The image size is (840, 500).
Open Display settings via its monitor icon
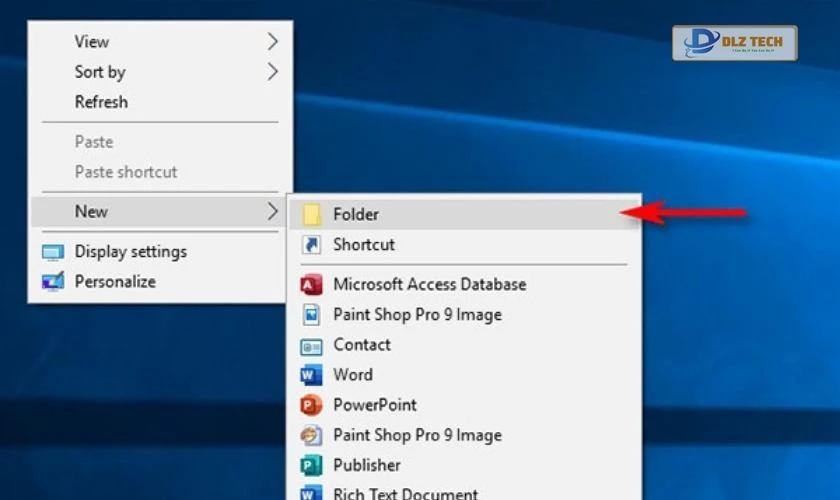[53, 252]
